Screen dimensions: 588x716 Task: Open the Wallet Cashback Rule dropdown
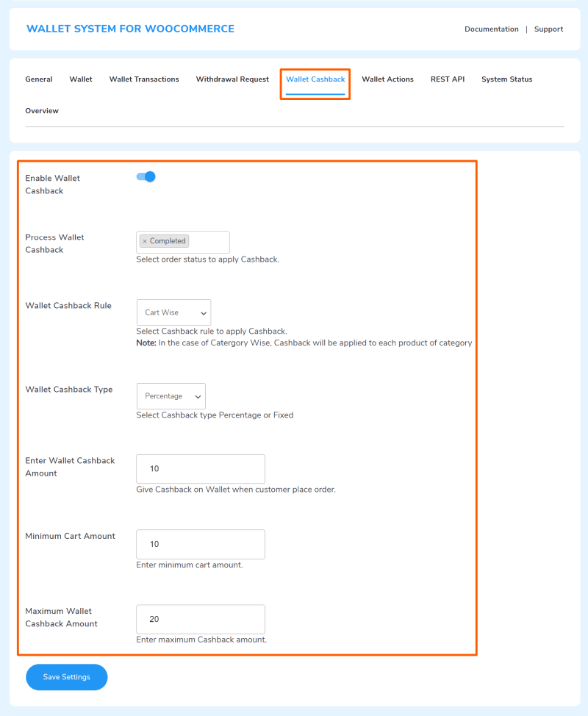pos(173,312)
